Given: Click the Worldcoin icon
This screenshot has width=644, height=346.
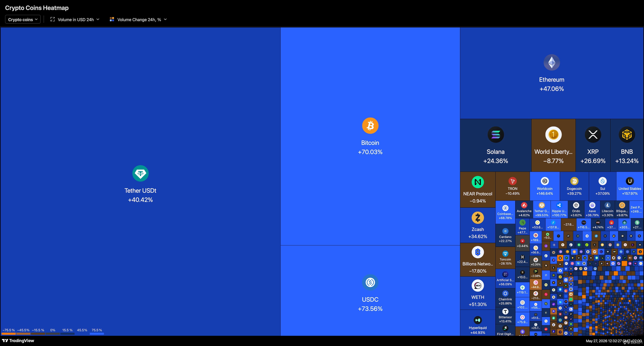Looking at the screenshot, I should coord(545,181).
